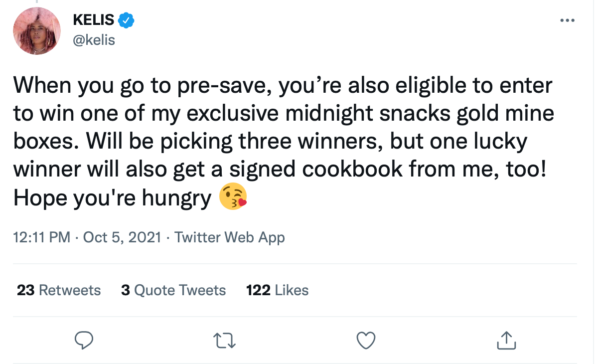Screen dimensions: 595x364
Task: Click the KELIS display name
Action: 93,20
